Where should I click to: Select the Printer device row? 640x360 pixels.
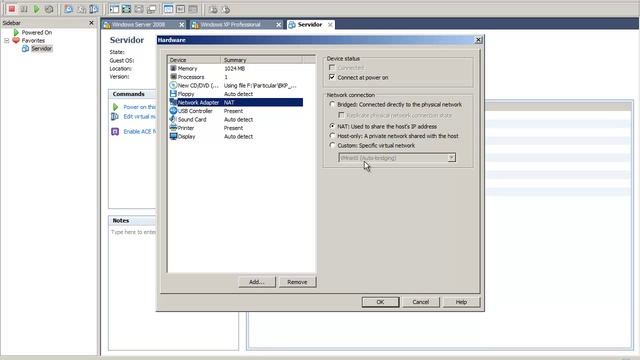click(236, 128)
